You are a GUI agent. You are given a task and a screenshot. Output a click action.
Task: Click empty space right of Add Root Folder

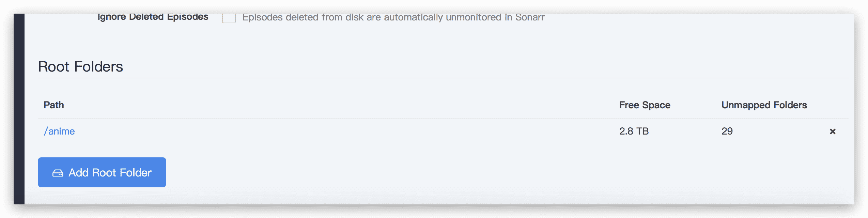[x=477, y=172]
